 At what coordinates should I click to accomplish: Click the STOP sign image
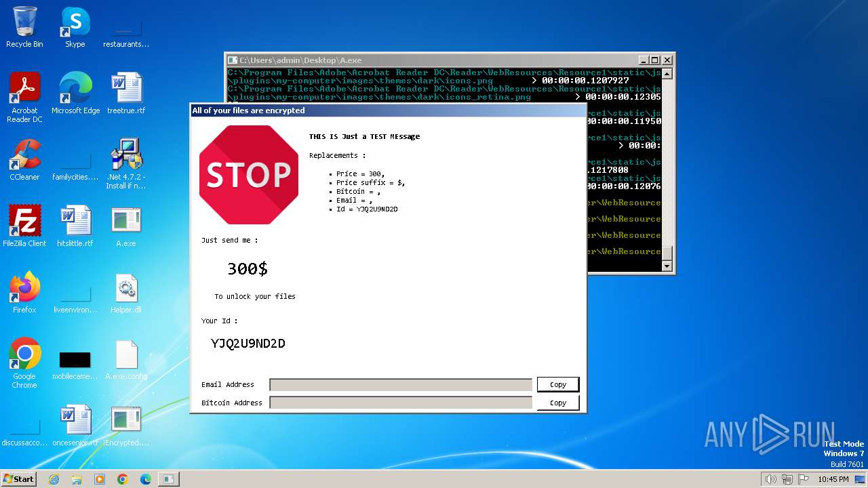tap(249, 175)
